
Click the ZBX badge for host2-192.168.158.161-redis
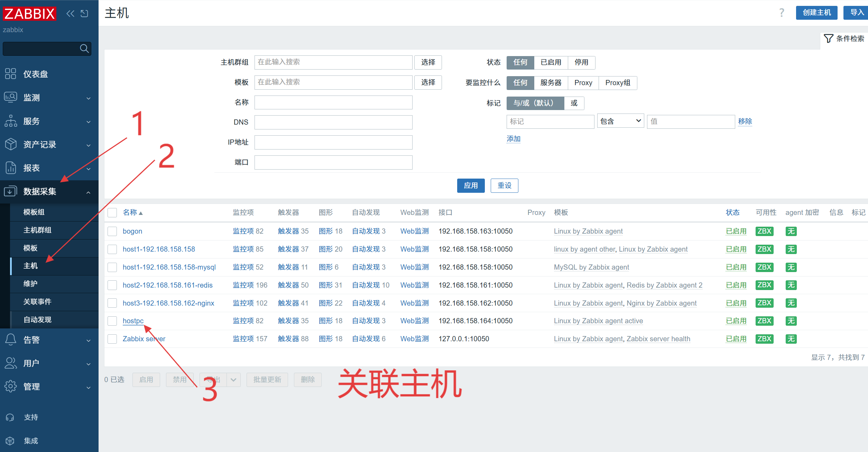coord(765,285)
